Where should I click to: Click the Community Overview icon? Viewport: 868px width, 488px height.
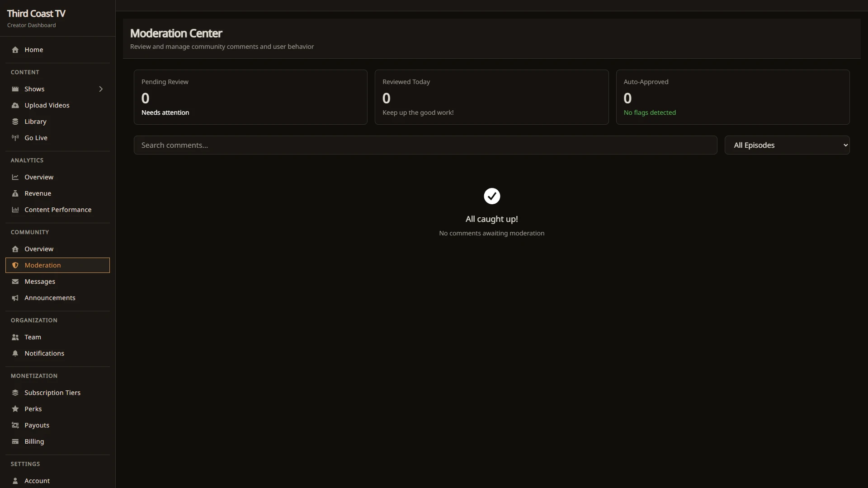pos(15,249)
